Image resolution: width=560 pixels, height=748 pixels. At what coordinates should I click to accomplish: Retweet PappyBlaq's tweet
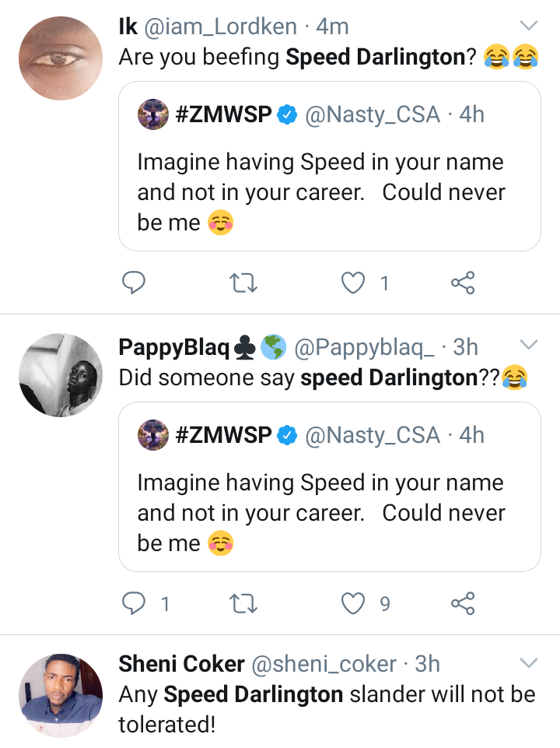pyautogui.click(x=244, y=602)
